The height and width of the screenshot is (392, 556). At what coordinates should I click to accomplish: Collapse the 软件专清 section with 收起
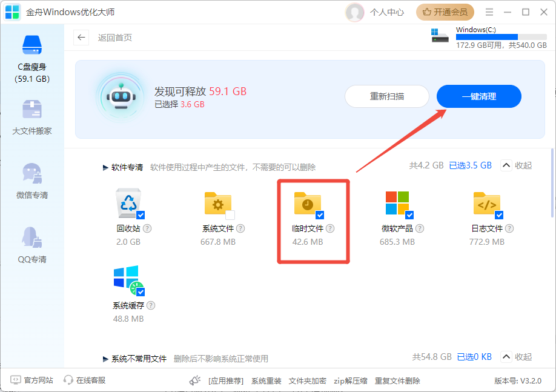[x=516, y=165]
